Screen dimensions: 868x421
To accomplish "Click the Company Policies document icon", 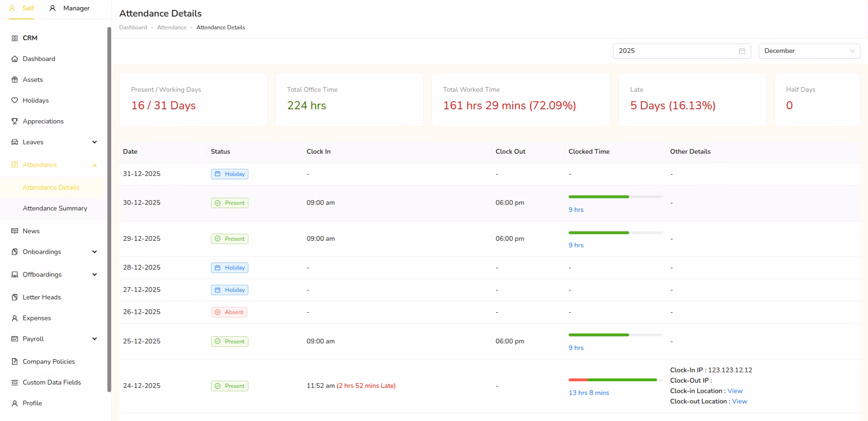I will (x=15, y=362).
